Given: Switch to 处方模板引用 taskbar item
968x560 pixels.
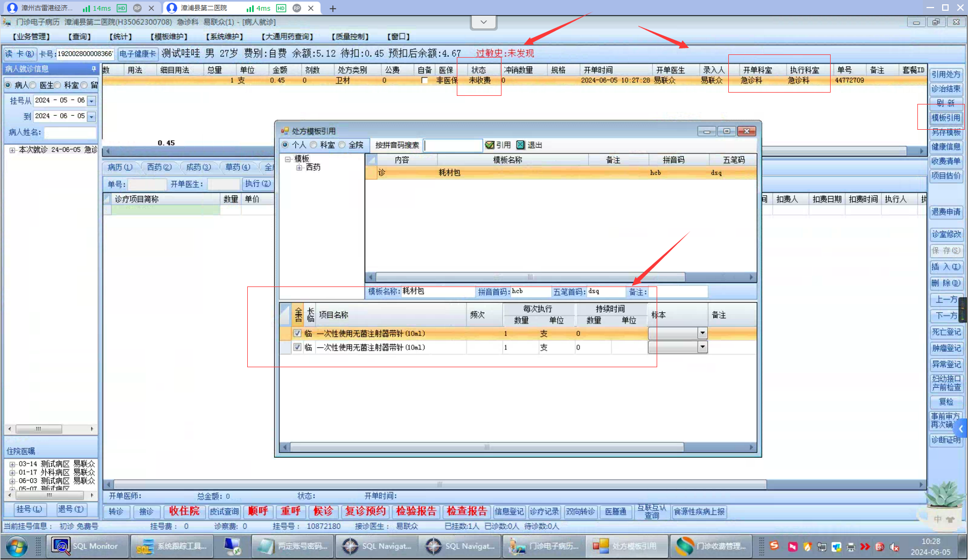Looking at the screenshot, I should [x=628, y=546].
